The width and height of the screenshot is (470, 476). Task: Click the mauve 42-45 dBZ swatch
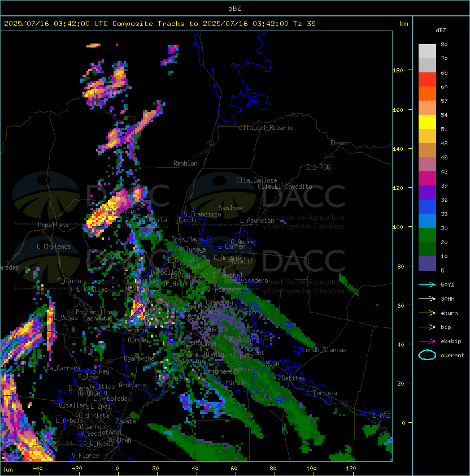pos(427,165)
